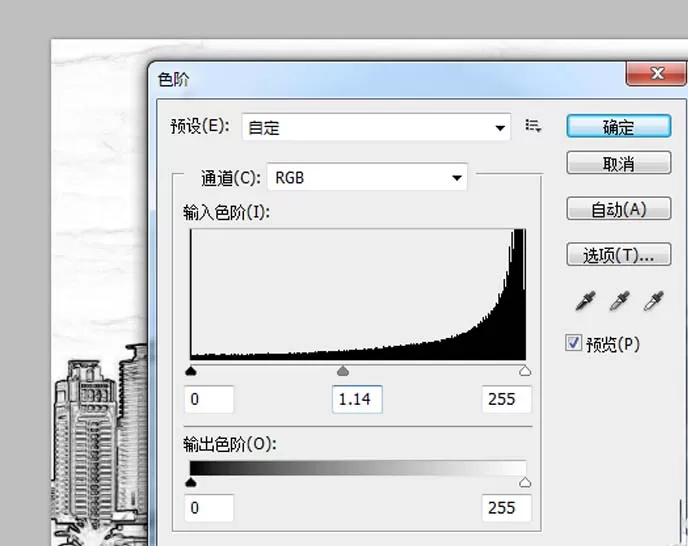Click the output levels gradient bar
This screenshot has width=688, height=546.
point(358,468)
